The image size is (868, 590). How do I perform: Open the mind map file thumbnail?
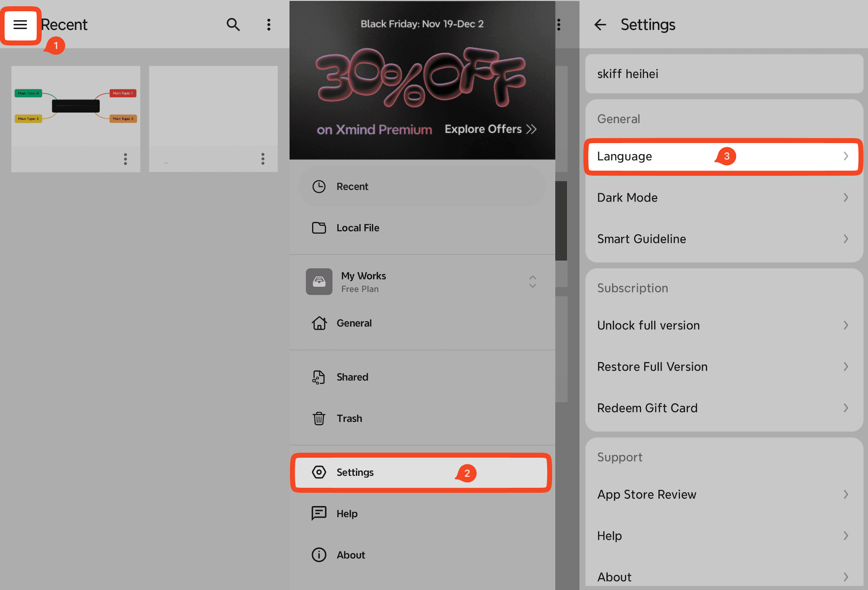coord(76,106)
